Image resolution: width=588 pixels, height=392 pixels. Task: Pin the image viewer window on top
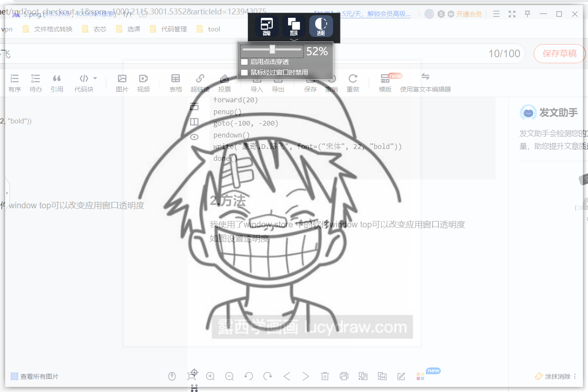[x=528, y=14]
